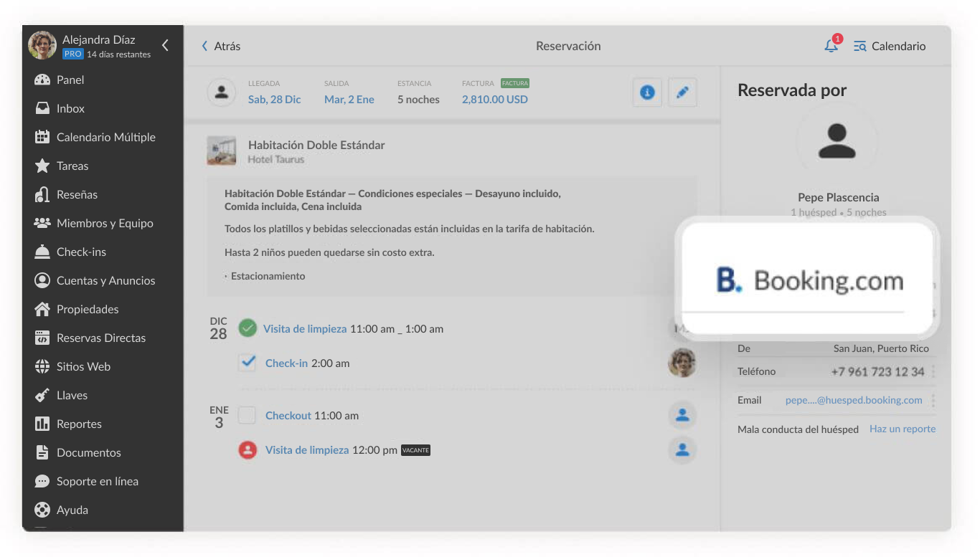Open the Documentos file icon
The image size is (980, 557).
coord(42,452)
